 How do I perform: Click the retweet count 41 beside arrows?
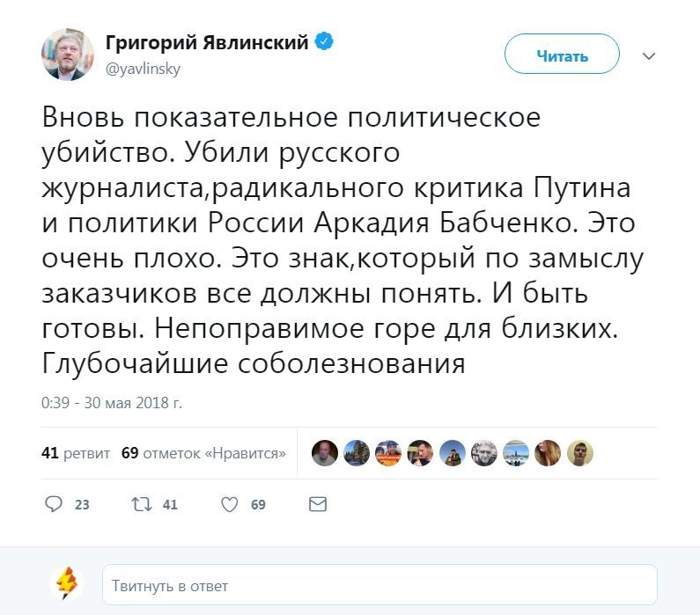click(170, 505)
